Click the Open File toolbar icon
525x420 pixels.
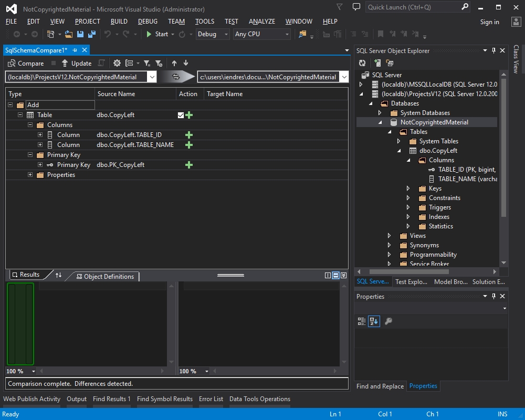click(x=69, y=34)
